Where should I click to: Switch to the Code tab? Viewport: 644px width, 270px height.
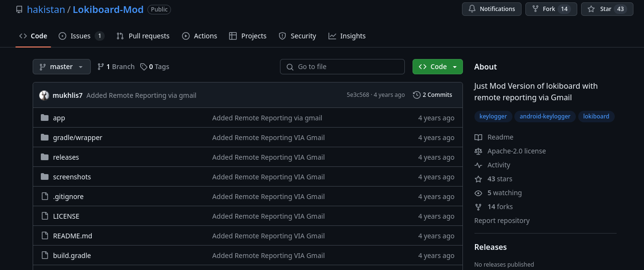click(x=33, y=36)
